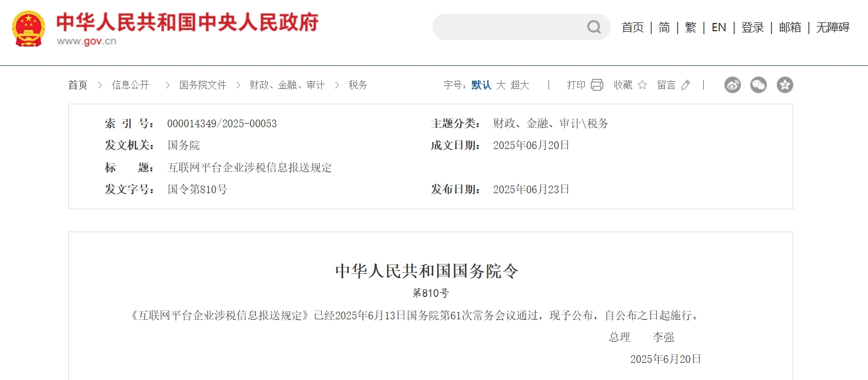Viewport: 868px width, 380px height.
Task: Click the star share icon at far right
Action: pos(784,85)
